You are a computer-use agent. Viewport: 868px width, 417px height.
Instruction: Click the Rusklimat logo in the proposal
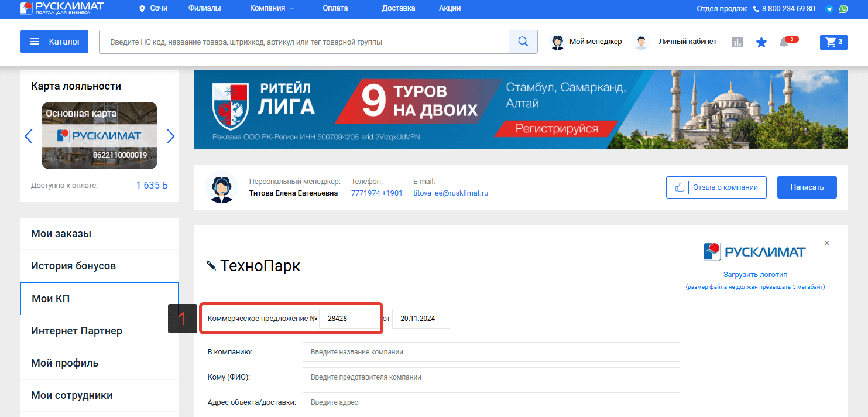754,252
